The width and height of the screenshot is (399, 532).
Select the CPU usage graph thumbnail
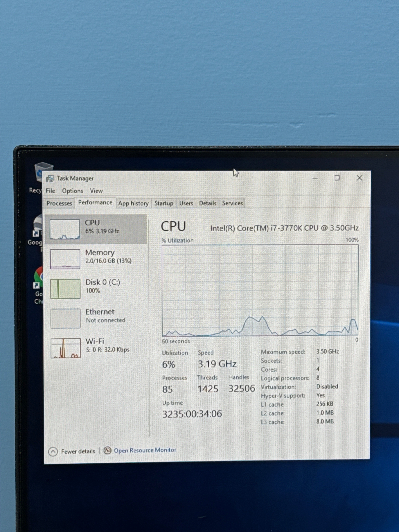pyautogui.click(x=65, y=229)
